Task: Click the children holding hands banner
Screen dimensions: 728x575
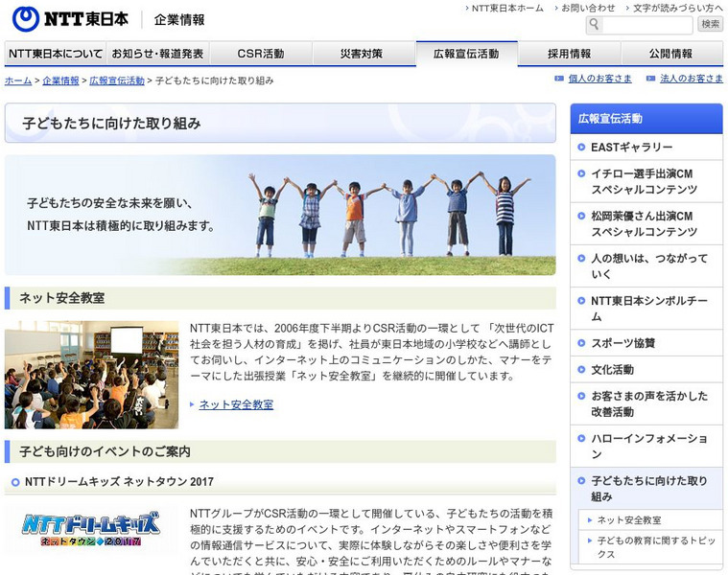Action: pyautogui.click(x=280, y=216)
